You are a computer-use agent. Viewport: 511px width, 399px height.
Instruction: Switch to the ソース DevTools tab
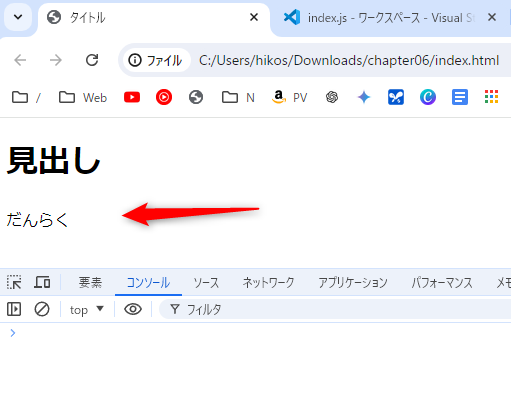point(206,283)
